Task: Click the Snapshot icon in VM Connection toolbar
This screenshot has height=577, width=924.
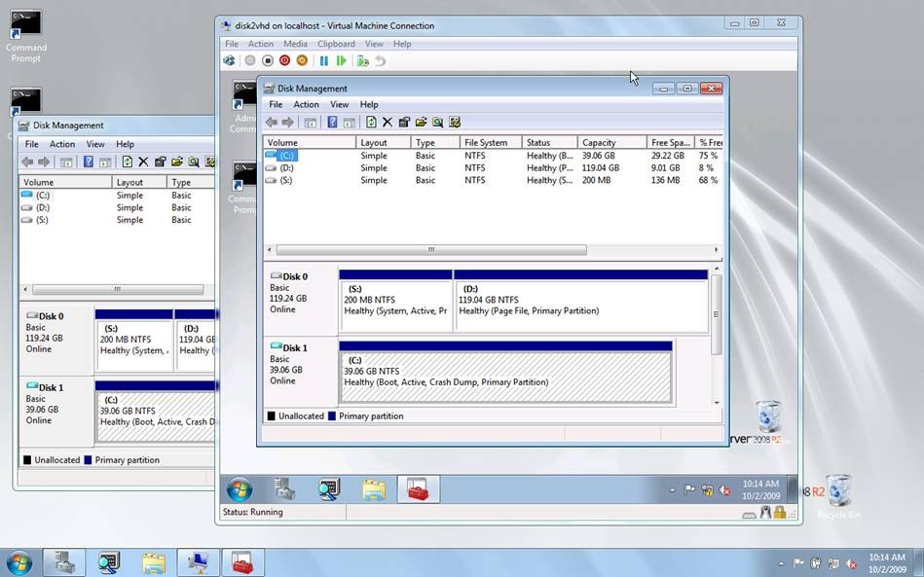Action: tap(363, 60)
